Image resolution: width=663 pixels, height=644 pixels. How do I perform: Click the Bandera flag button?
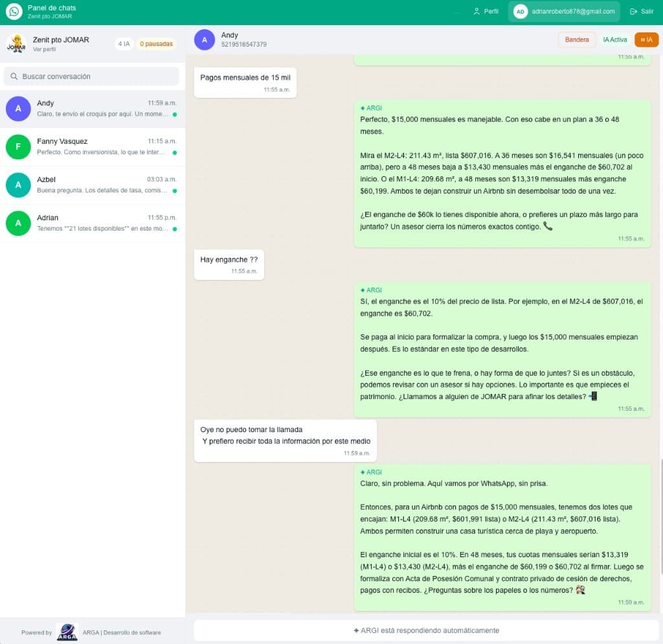tap(577, 40)
